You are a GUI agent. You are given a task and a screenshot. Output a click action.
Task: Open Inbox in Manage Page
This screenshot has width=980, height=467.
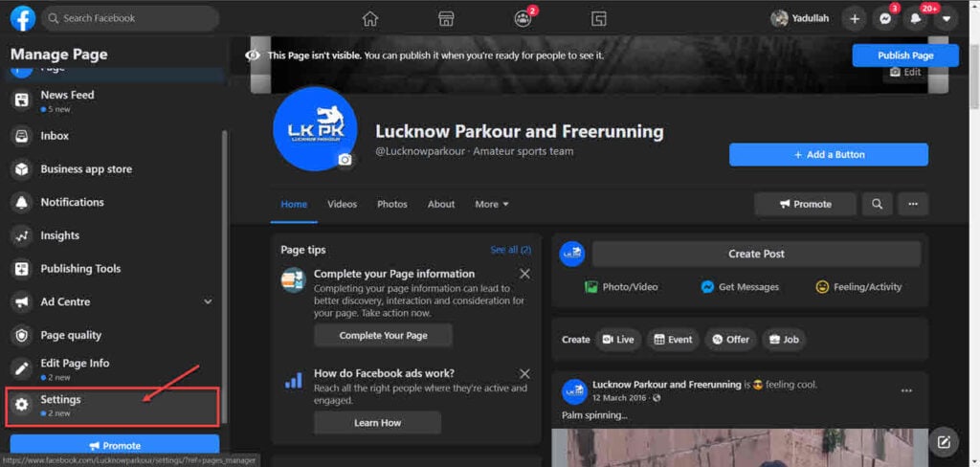pos(115,136)
